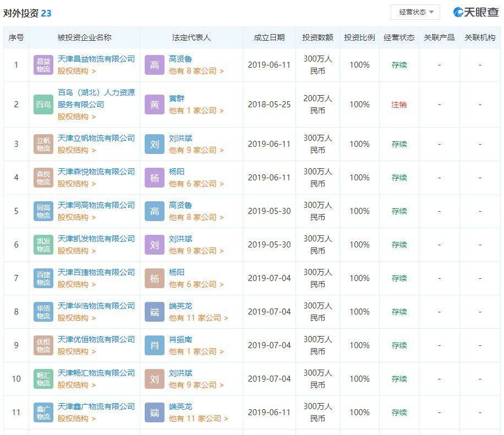Click the 天眼查 logo

pyautogui.click(x=476, y=12)
